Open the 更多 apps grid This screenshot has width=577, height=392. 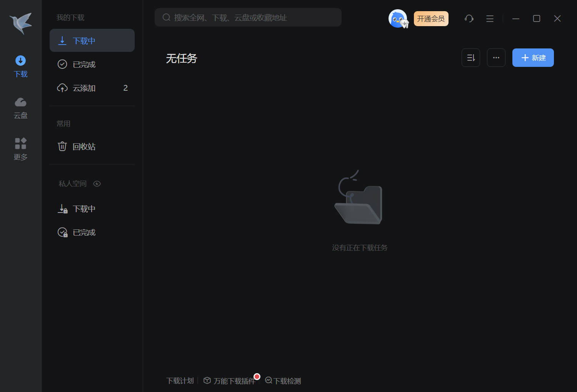tap(21, 149)
